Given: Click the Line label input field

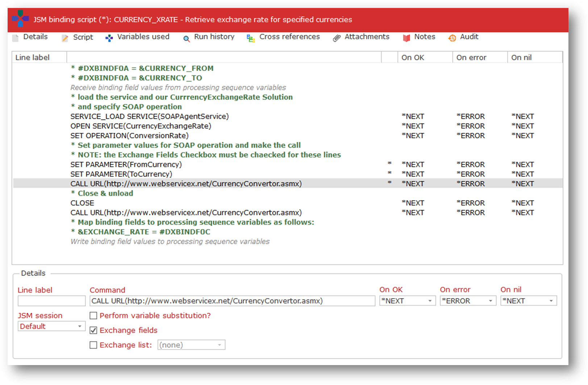Looking at the screenshot, I should click(x=51, y=301).
